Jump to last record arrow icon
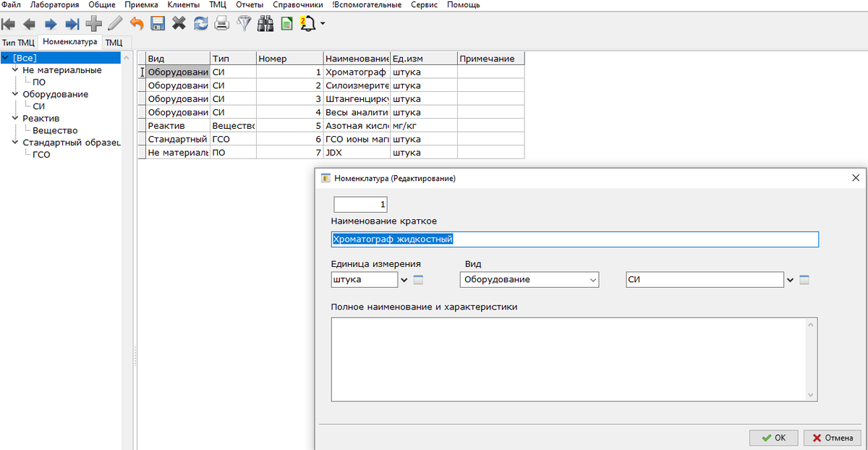This screenshot has height=450, width=868. [72, 24]
